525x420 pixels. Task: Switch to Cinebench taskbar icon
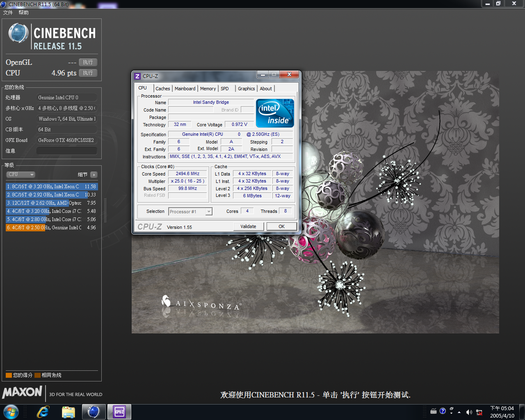pos(94,412)
